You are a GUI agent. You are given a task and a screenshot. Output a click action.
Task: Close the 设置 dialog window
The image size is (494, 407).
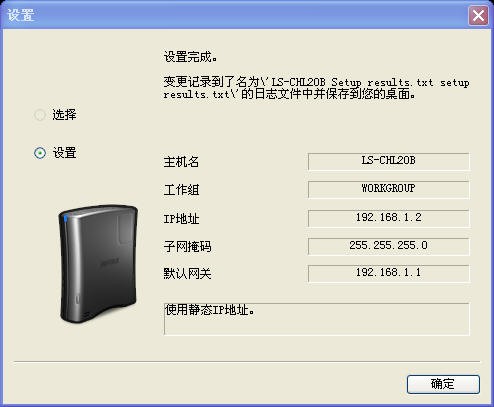(x=478, y=16)
